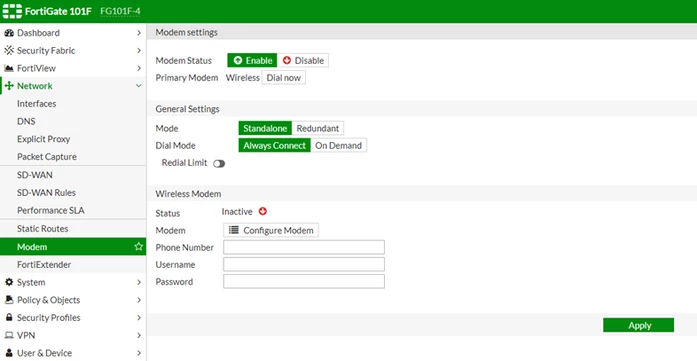Viewport: 697px width, 361px height.
Task: Choose Always Connect dial mode
Action: coord(274,145)
